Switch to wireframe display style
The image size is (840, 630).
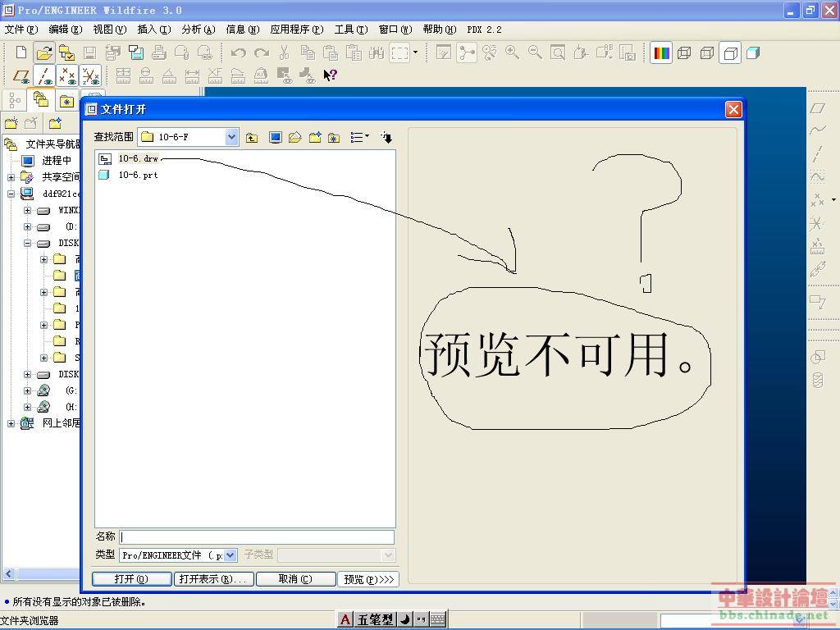684,52
